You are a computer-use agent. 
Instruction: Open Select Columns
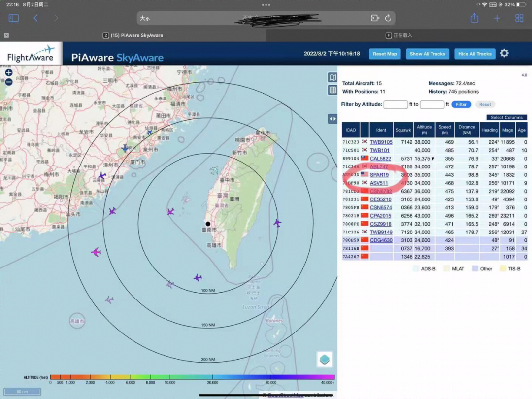(506, 117)
